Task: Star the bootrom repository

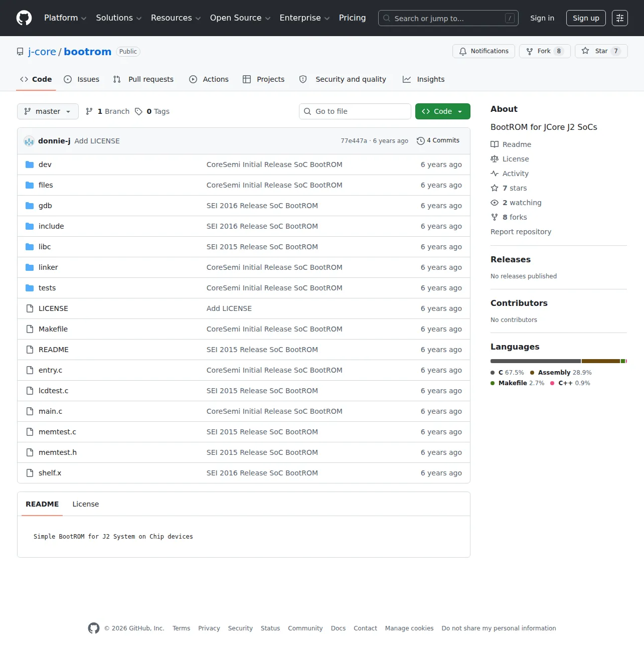Action: pyautogui.click(x=601, y=51)
